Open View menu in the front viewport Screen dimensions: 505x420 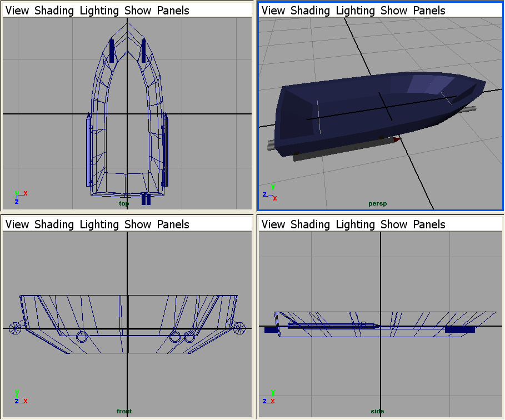point(17,224)
